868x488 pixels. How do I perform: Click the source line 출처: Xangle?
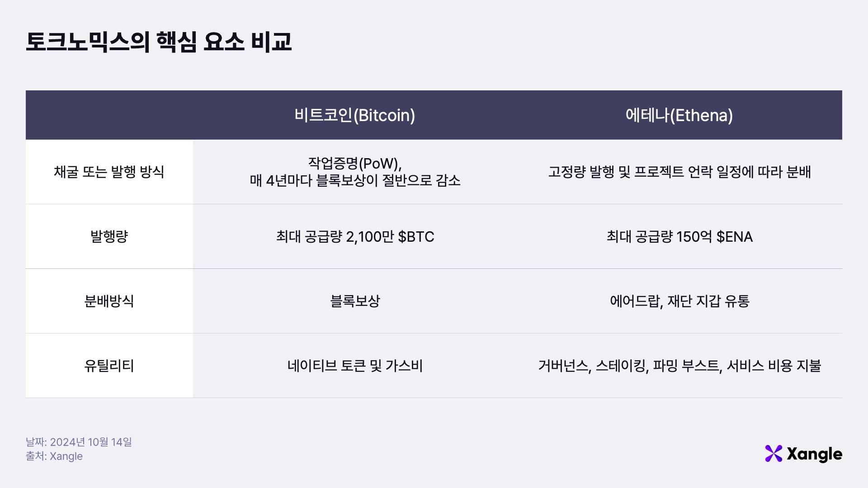[54, 456]
